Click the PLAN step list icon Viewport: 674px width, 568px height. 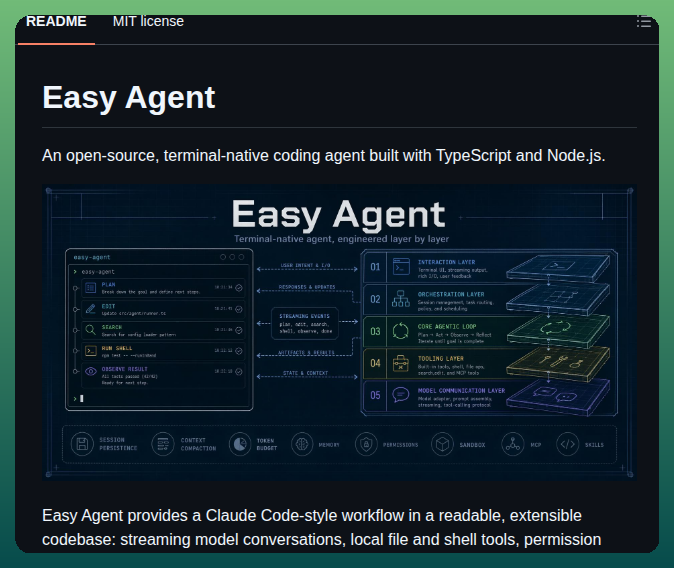coord(90,288)
